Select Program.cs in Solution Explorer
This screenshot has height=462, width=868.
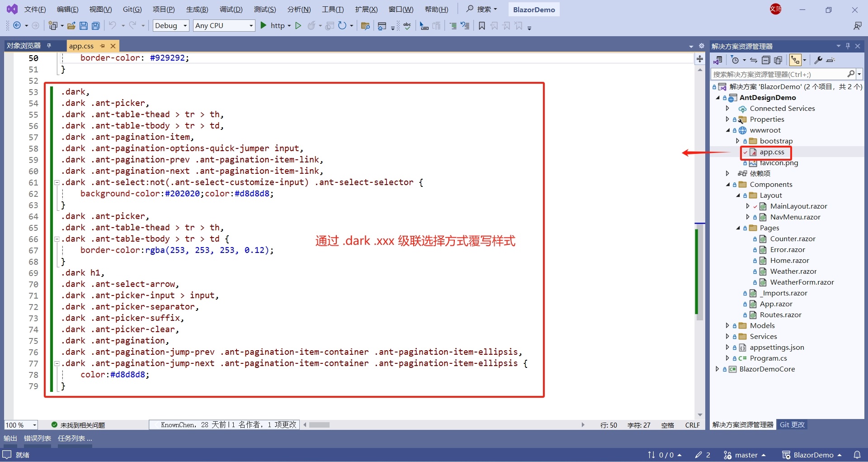pos(768,358)
